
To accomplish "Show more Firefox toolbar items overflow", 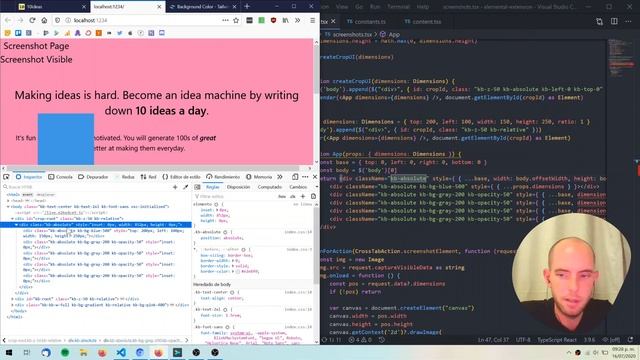I will pos(298,20).
